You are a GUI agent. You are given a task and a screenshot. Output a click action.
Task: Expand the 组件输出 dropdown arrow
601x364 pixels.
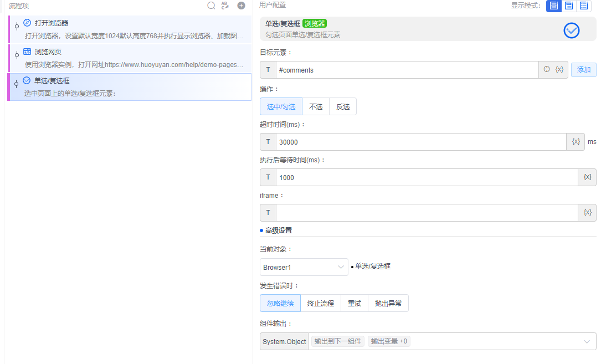pos(587,342)
